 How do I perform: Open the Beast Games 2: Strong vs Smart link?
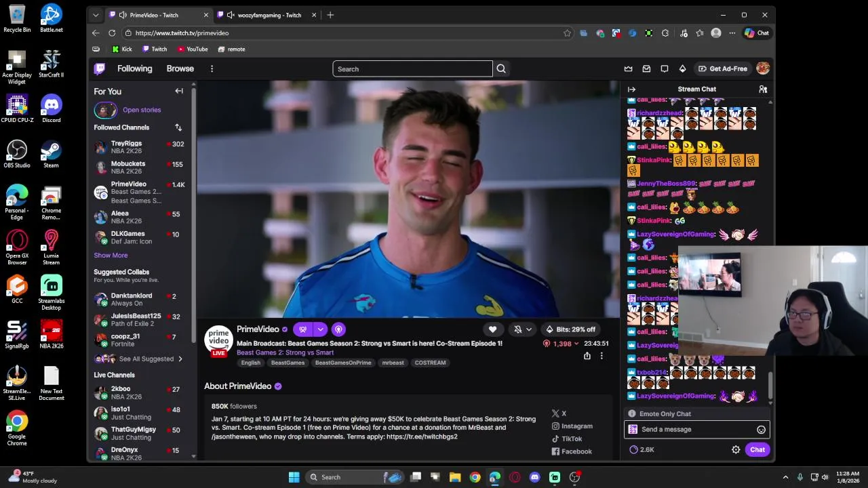(x=285, y=352)
